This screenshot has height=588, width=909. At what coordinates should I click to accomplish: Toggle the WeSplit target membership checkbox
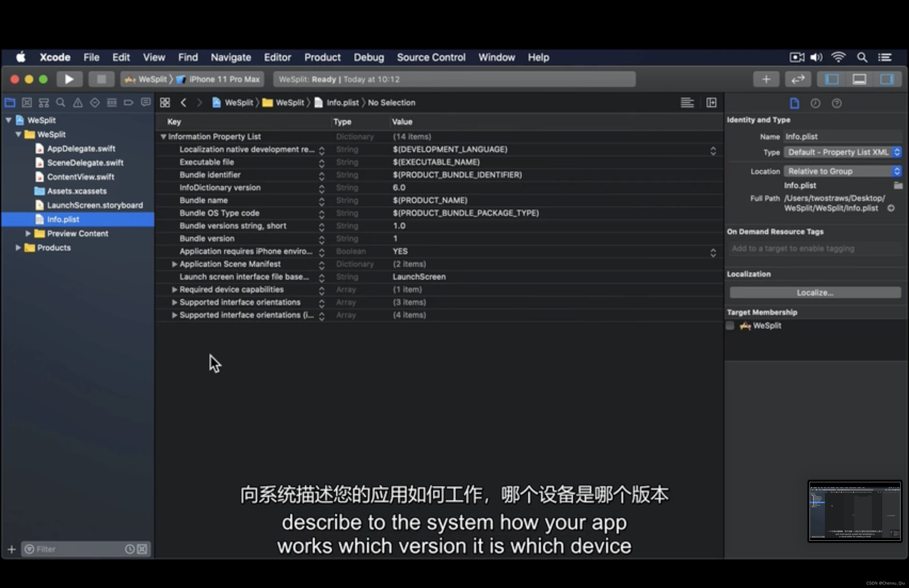[x=730, y=326]
